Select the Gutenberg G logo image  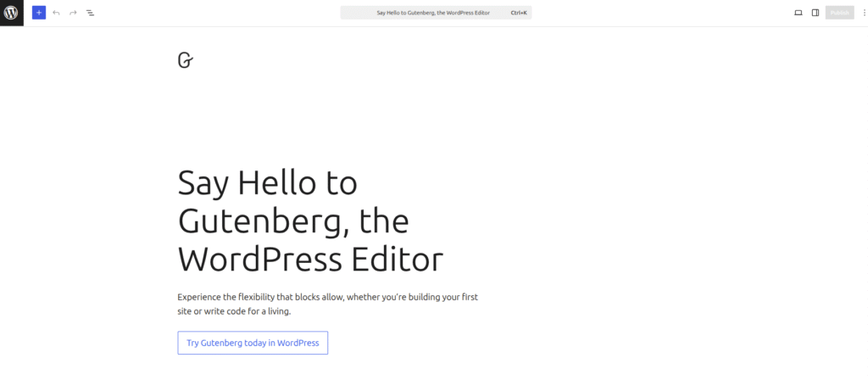point(186,60)
